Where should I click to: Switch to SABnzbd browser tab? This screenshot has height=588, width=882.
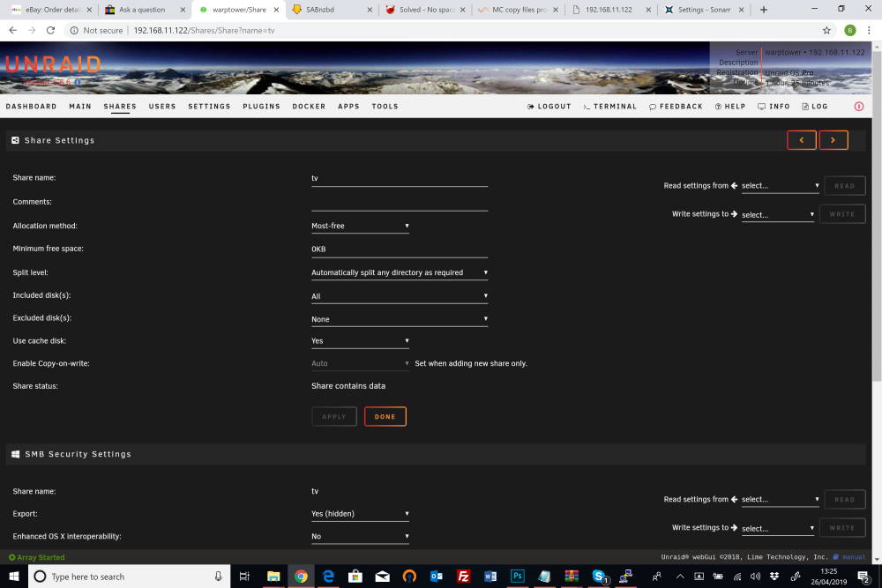click(x=332, y=10)
